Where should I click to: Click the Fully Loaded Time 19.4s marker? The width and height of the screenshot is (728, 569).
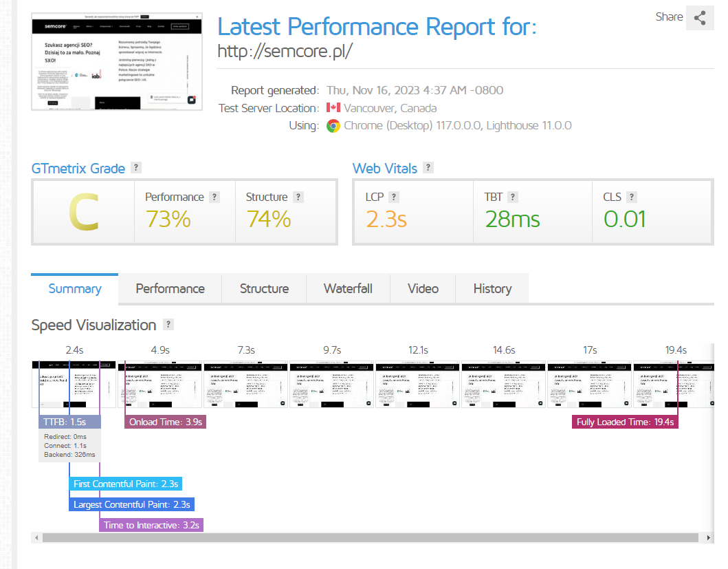(625, 422)
